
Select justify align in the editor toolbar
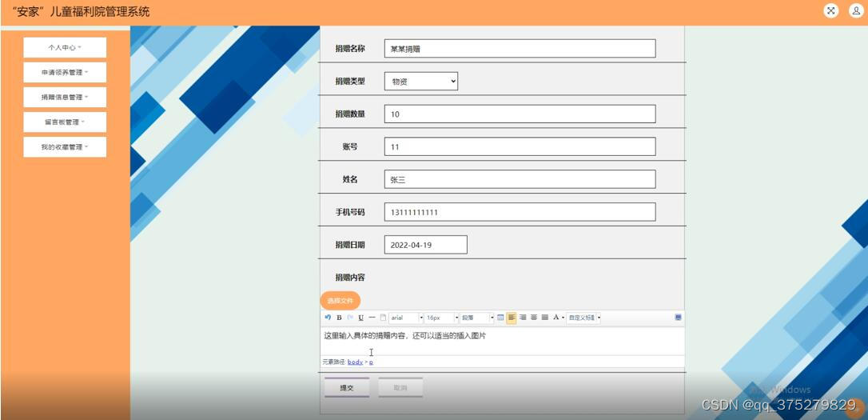pos(545,318)
